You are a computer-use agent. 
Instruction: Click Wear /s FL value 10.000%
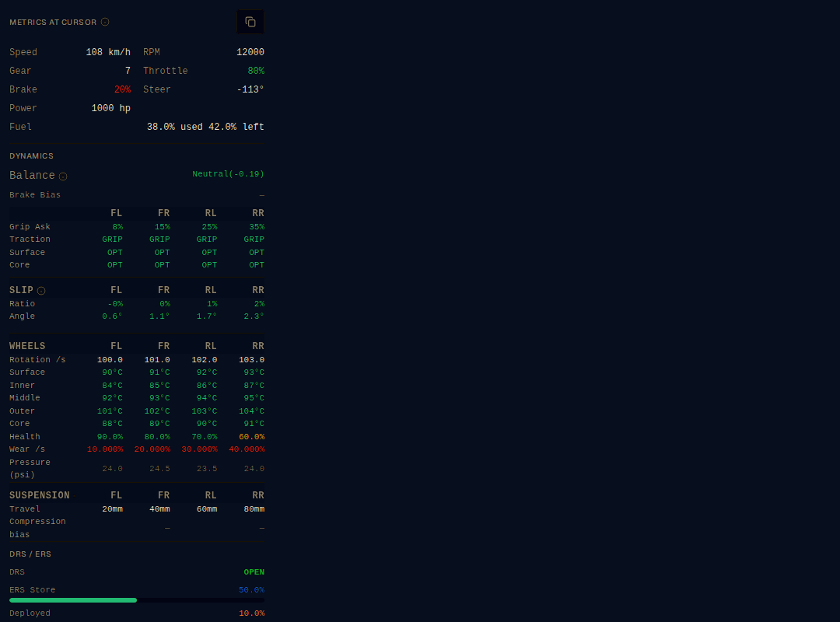pos(105,449)
